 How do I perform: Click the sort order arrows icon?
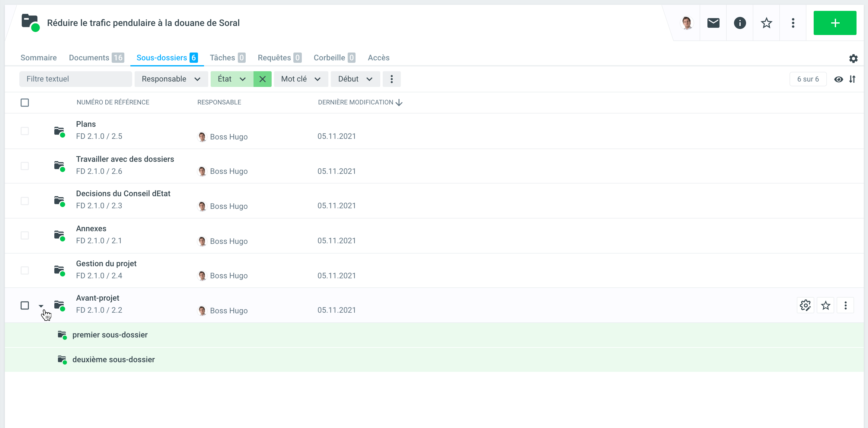[x=852, y=79]
